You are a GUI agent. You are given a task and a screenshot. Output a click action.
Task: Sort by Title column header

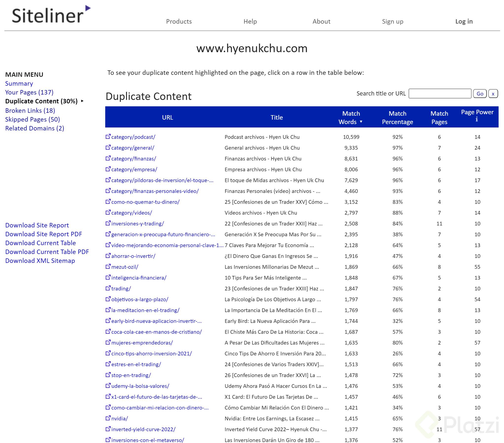(276, 117)
